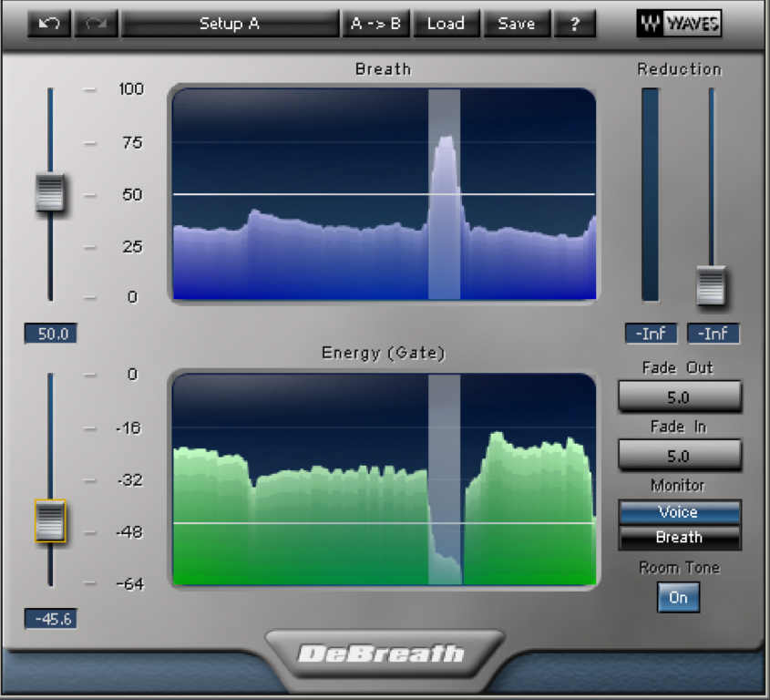The height and width of the screenshot is (700, 770).
Task: Click the Redo arrow icon
Action: (x=95, y=24)
